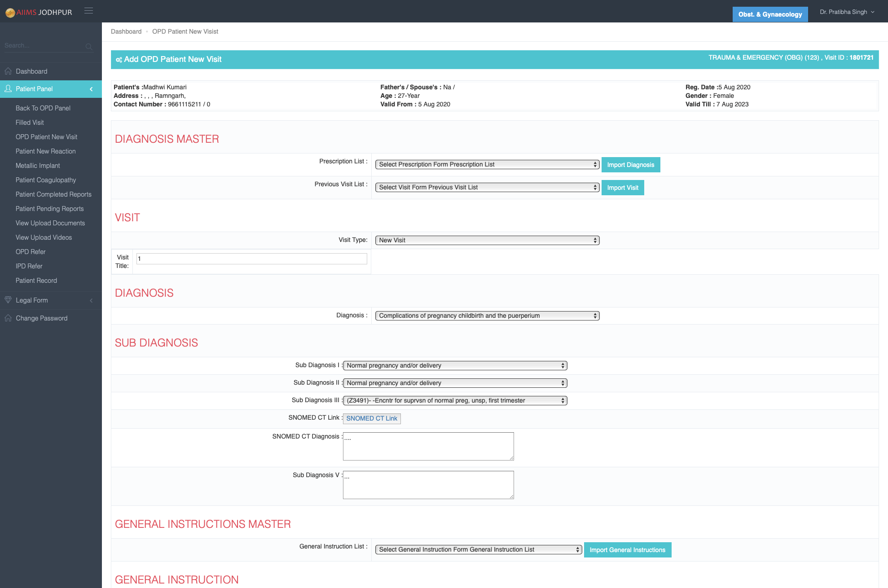
Task: Click Import General Instructions button
Action: coord(628,550)
